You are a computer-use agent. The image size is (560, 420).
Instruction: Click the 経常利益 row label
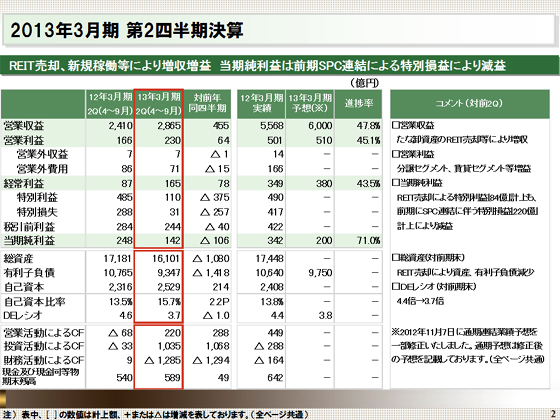[24, 183]
